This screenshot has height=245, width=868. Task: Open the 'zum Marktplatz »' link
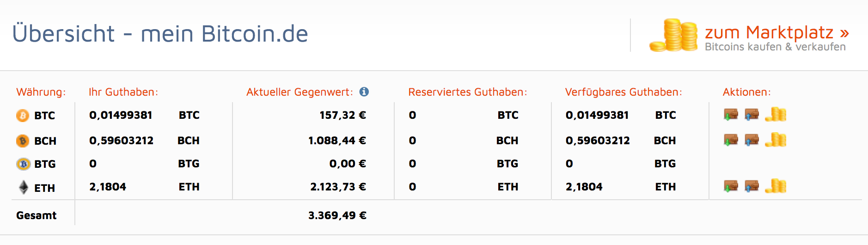tap(777, 32)
